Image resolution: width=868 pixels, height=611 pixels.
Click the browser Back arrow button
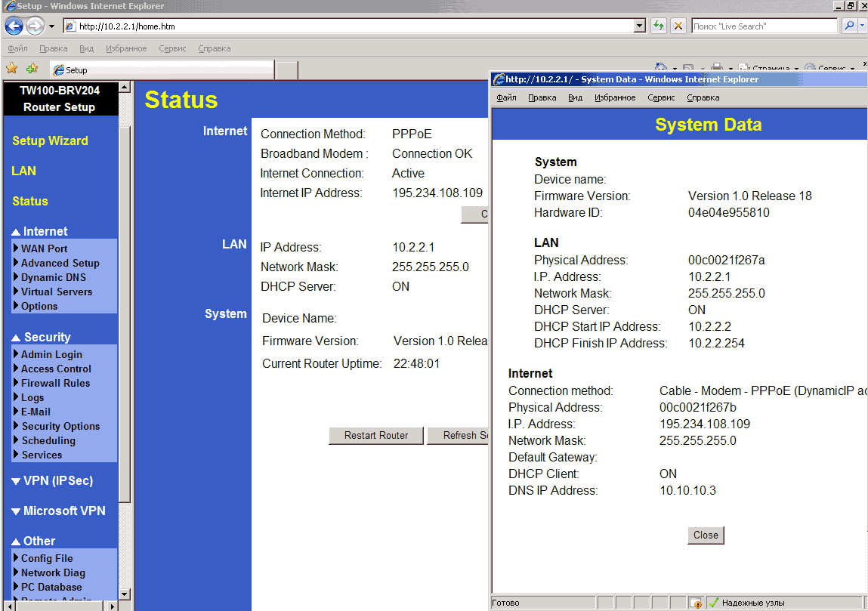14,26
